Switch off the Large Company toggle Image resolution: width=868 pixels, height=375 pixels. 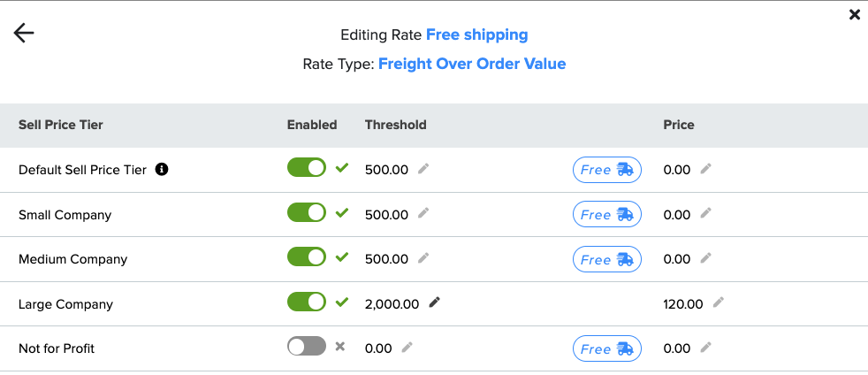coord(307,302)
